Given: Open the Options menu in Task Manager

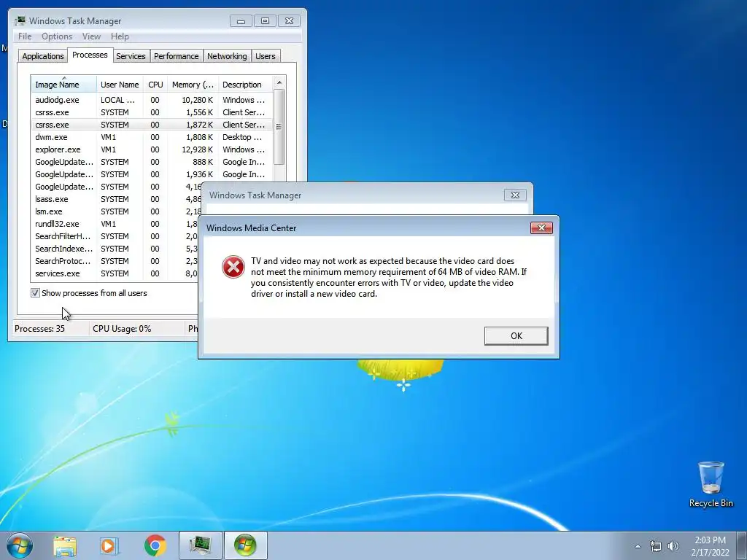Looking at the screenshot, I should pos(57,36).
